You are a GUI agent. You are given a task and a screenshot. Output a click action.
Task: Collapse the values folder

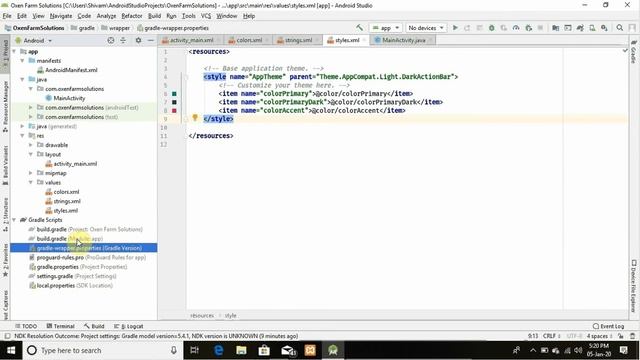point(31,182)
